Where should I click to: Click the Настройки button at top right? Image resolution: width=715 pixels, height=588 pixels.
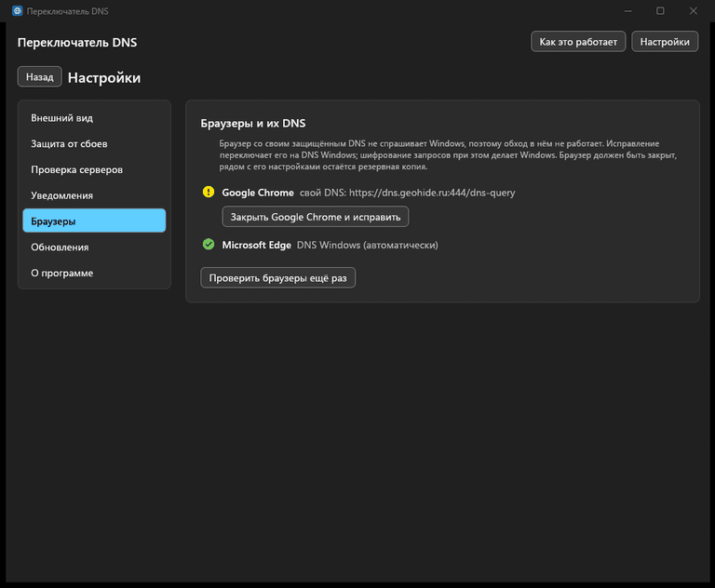point(665,42)
